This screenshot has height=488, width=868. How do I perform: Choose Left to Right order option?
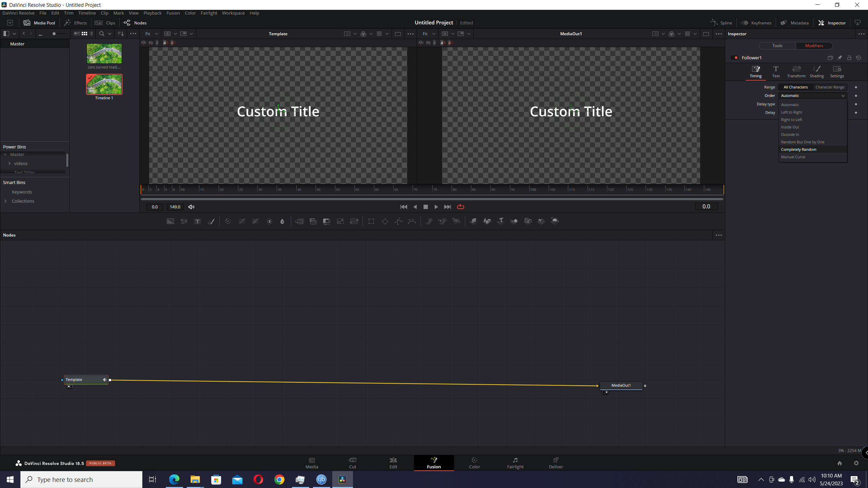click(x=813, y=112)
